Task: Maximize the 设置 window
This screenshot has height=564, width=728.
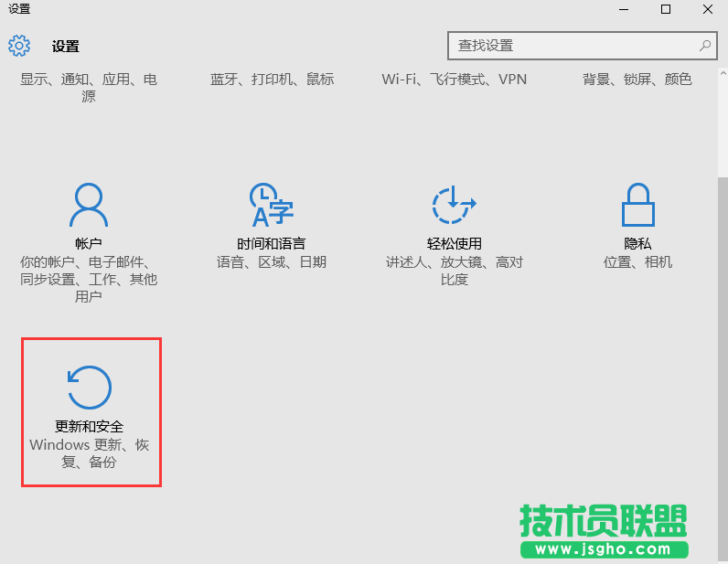Action: click(x=666, y=9)
